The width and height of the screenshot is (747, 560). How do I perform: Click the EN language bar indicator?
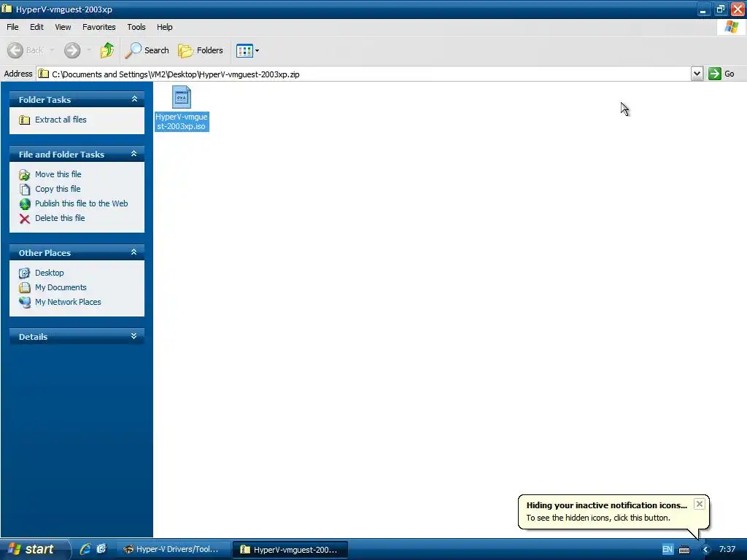click(x=667, y=550)
